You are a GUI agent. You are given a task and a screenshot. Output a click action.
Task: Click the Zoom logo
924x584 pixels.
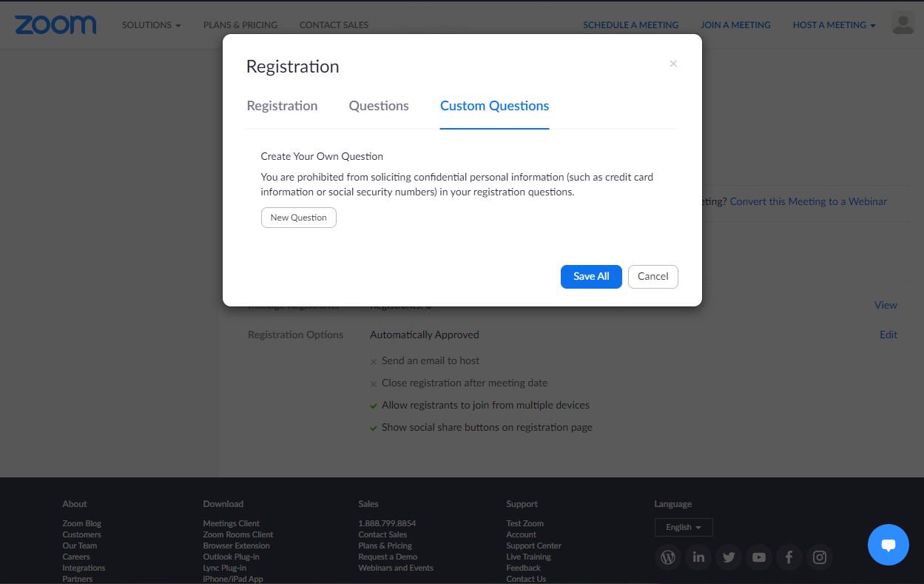coord(55,24)
